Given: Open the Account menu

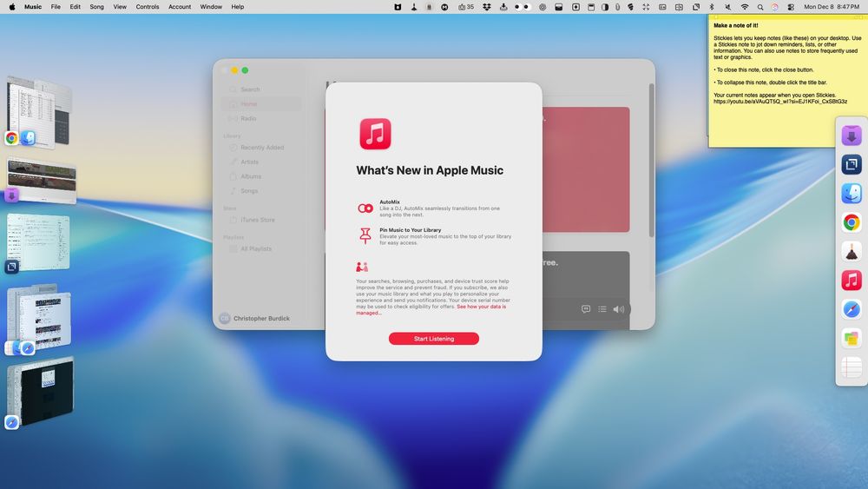Looking at the screenshot, I should [180, 7].
